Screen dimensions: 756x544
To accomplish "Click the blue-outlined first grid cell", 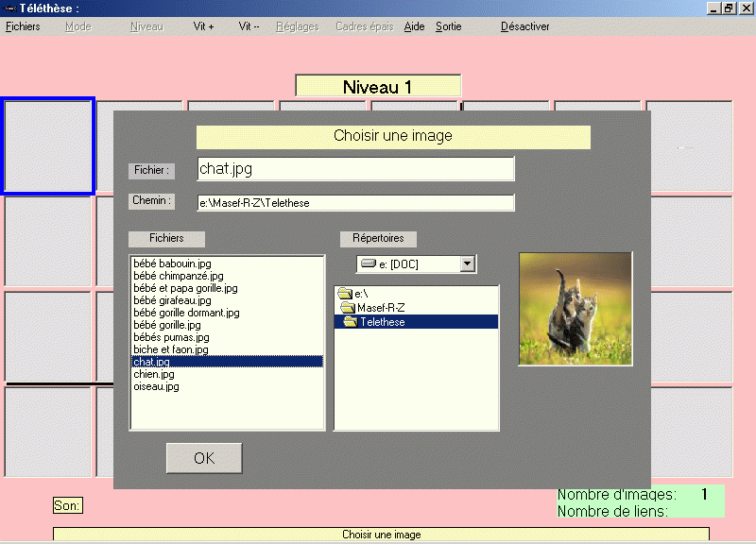I will click(x=48, y=145).
